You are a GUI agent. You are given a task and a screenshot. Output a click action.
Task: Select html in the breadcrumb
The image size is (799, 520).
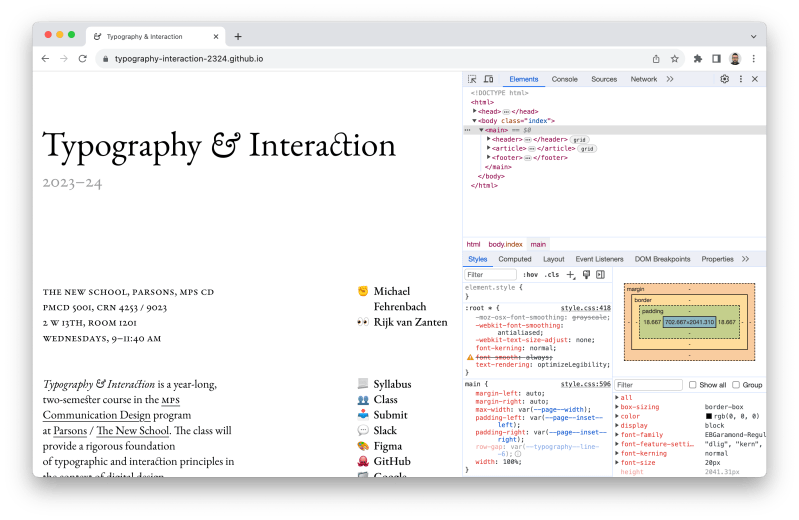tap(473, 244)
